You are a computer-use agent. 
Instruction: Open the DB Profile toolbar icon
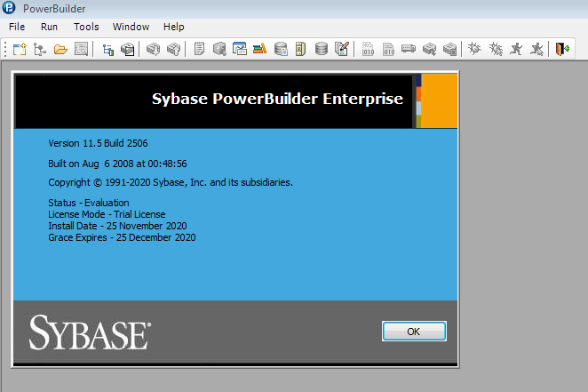[281, 49]
